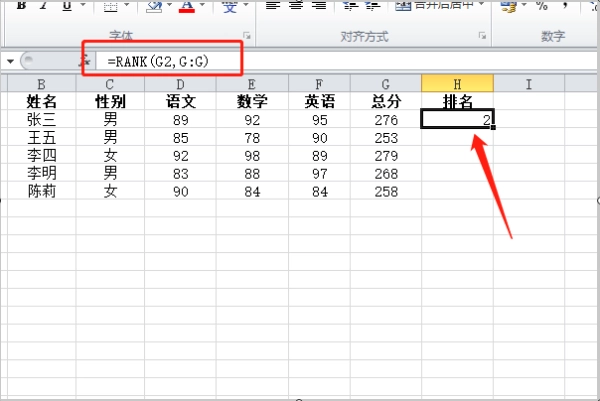
Task: Select the total score cell 253
Action: pyautogui.click(x=386, y=137)
